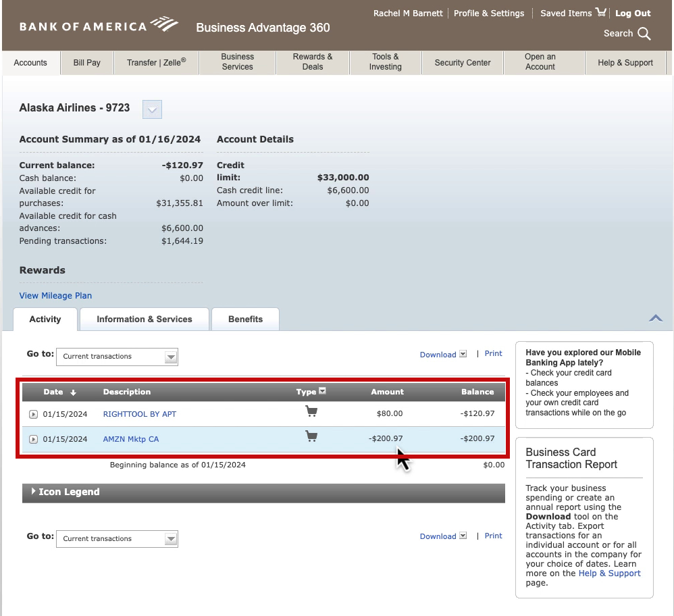Collapse account summary with up chevron
The width and height of the screenshot is (674, 616).
coord(656,318)
